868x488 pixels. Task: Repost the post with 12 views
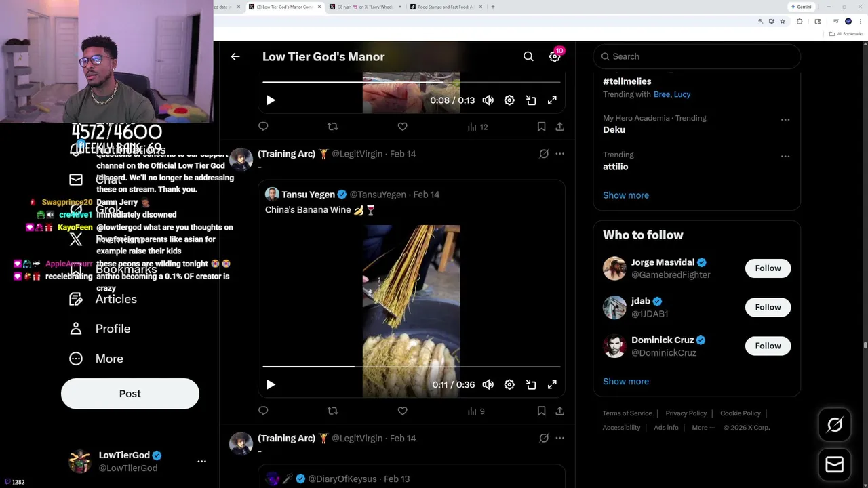point(332,127)
